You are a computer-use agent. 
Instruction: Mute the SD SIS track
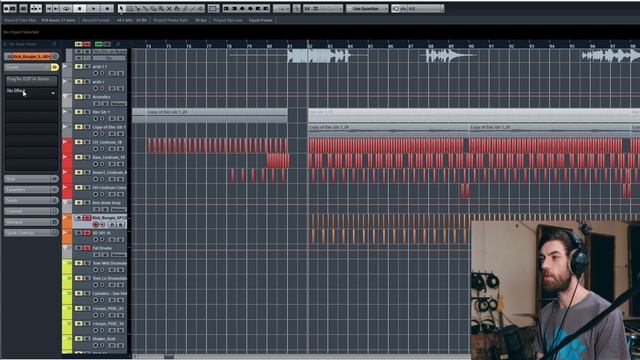tap(78, 233)
